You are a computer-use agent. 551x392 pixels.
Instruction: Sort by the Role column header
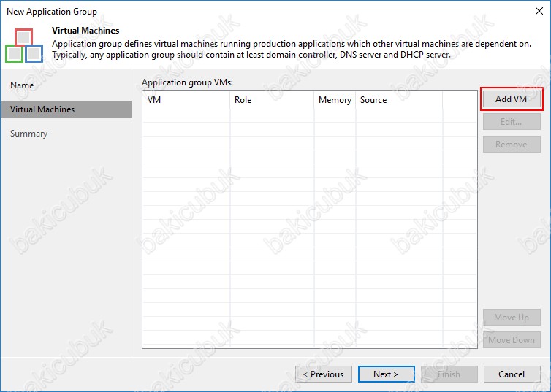272,100
